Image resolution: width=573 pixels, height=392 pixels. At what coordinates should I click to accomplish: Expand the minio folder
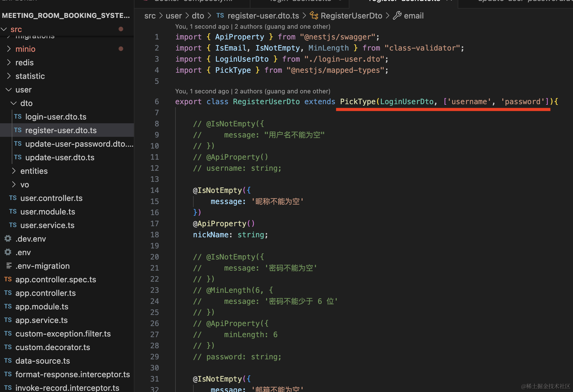click(9, 49)
